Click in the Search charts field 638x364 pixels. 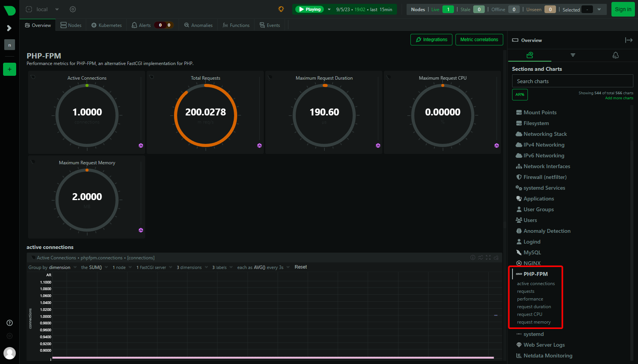[x=572, y=81]
